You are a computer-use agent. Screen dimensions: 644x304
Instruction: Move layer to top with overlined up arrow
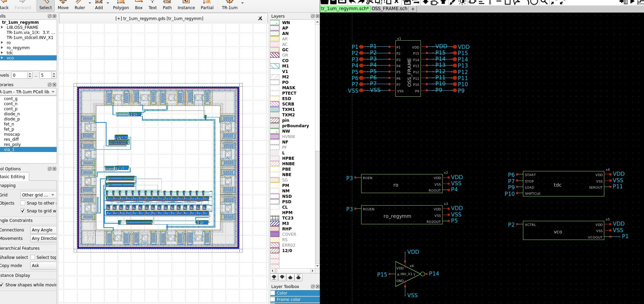298,277
